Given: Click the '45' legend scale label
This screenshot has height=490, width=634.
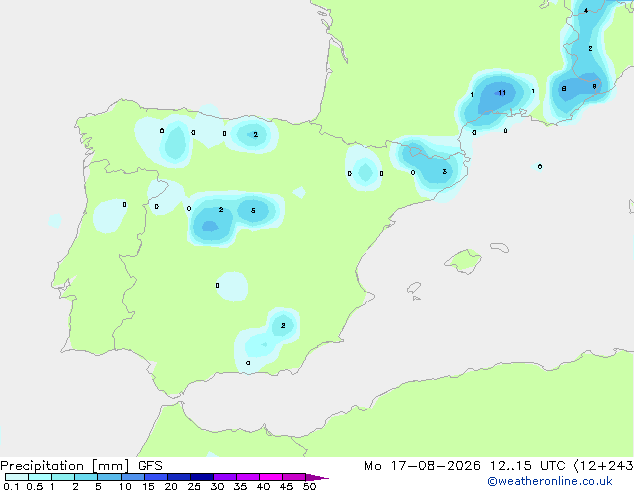Looking at the screenshot, I should tap(286, 486).
